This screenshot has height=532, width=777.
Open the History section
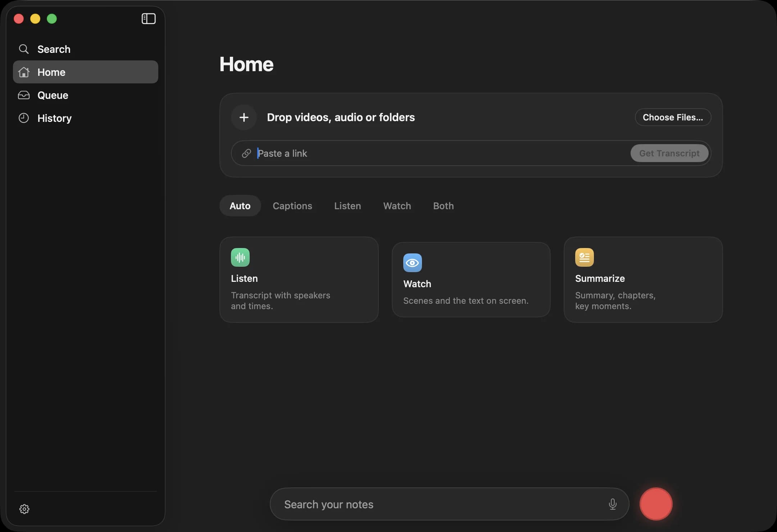pyautogui.click(x=85, y=118)
